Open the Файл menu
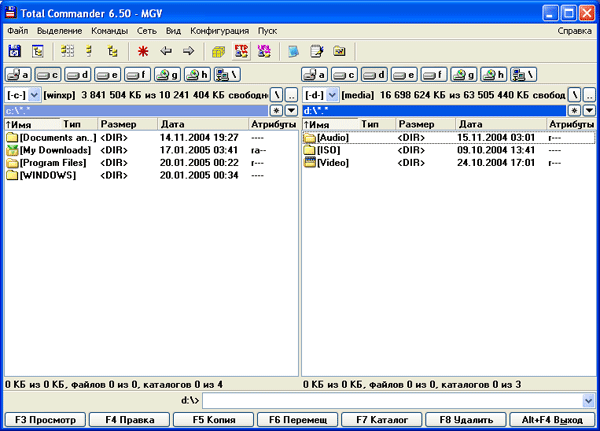The image size is (600, 431). [17, 31]
